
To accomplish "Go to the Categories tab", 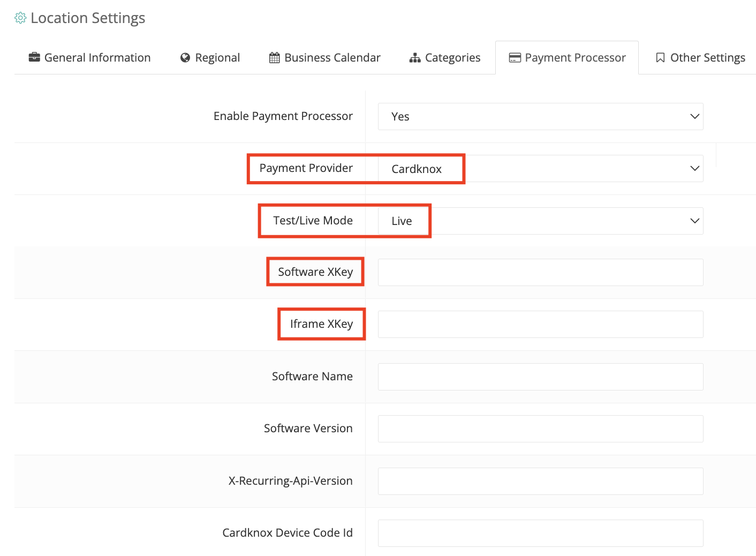I will tap(445, 58).
